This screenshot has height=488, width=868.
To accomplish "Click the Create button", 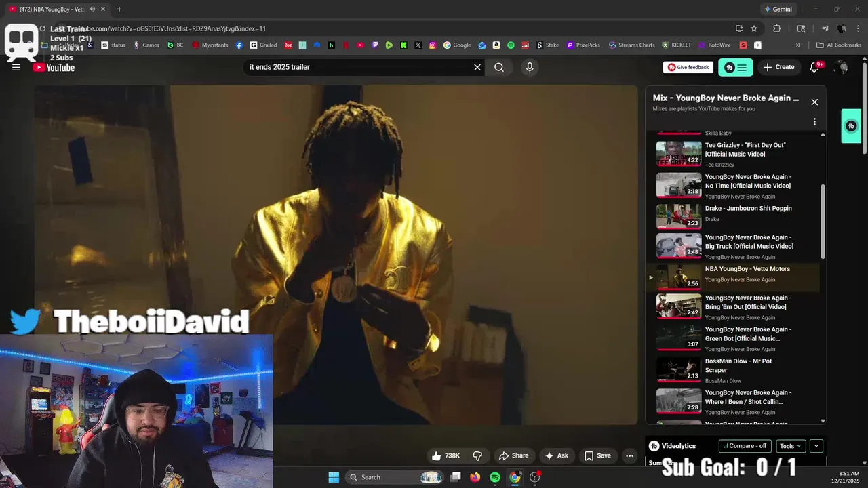I will 778,67.
